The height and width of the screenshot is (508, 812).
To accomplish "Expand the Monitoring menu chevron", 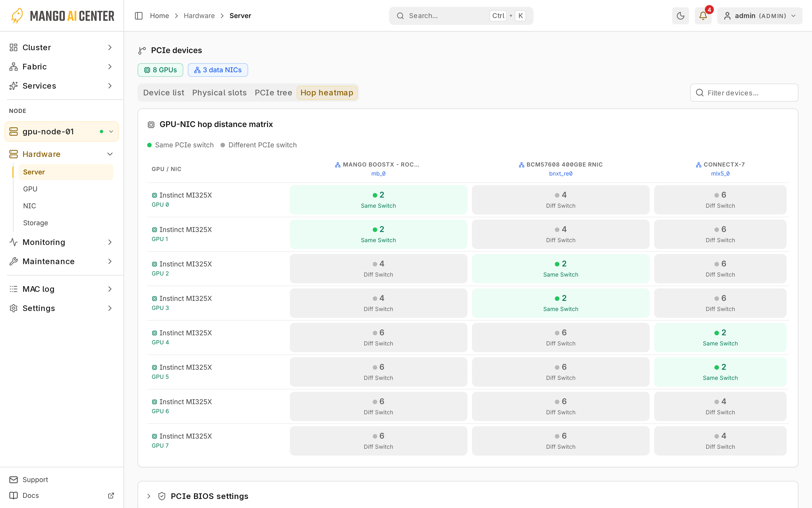I will pyautogui.click(x=110, y=242).
